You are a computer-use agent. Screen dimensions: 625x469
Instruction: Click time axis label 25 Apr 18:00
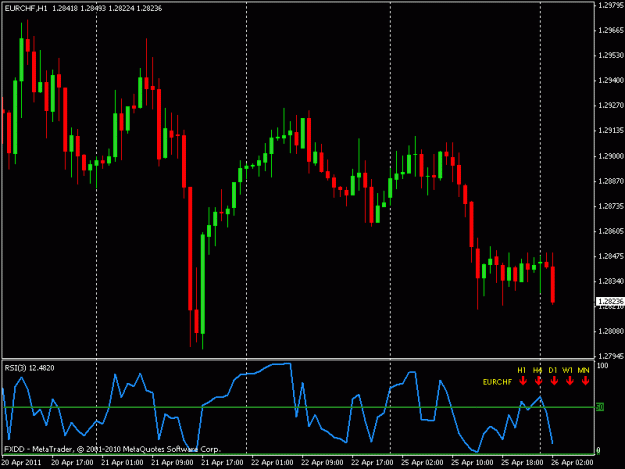[522, 463]
